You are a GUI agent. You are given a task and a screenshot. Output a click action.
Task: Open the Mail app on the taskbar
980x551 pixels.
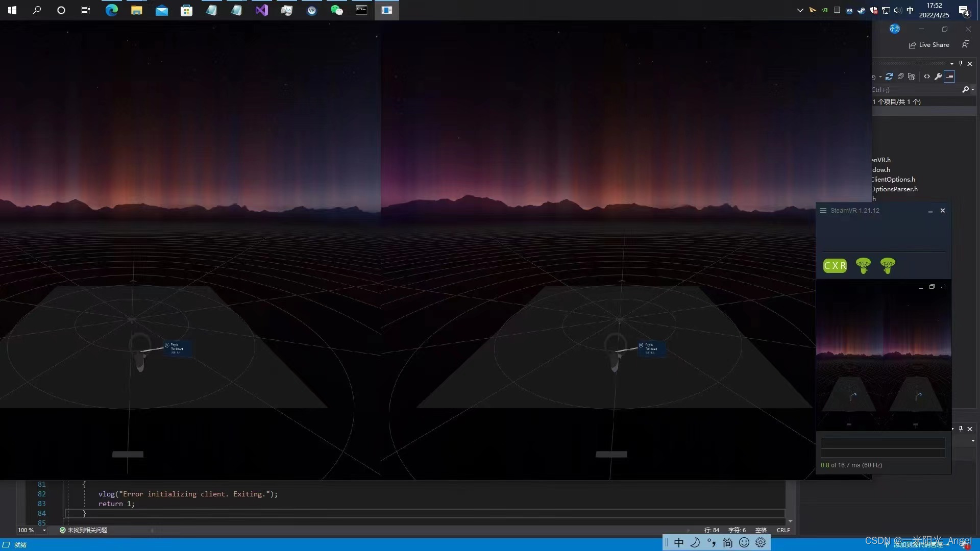click(x=162, y=10)
